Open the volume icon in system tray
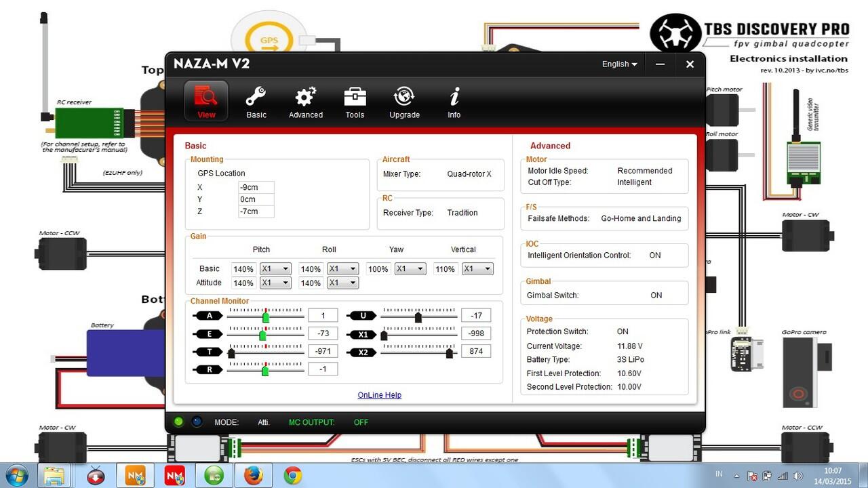868x488 pixels. click(797, 476)
